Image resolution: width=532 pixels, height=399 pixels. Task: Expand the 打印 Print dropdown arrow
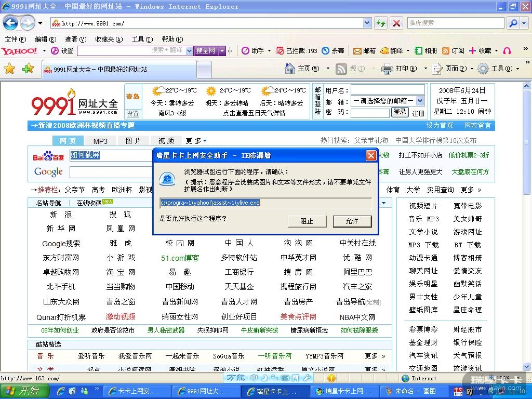click(425, 69)
